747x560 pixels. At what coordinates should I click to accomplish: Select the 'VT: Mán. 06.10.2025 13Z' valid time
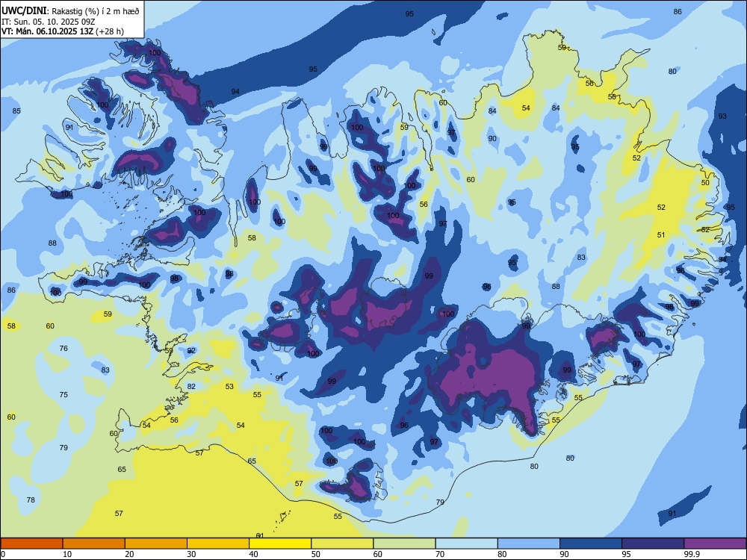tap(48, 31)
